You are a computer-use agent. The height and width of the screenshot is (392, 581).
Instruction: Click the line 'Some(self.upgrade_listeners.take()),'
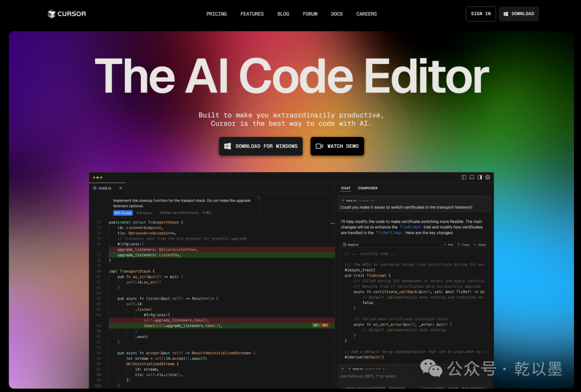(183, 326)
